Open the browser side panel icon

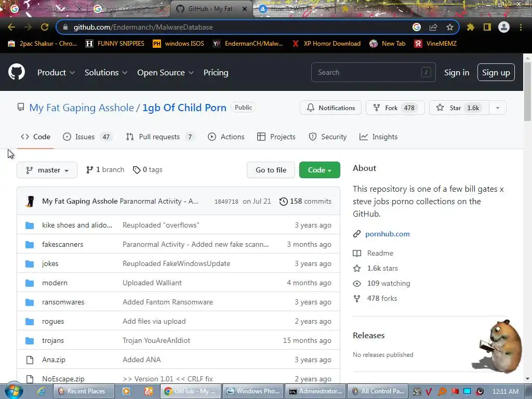tap(487, 27)
